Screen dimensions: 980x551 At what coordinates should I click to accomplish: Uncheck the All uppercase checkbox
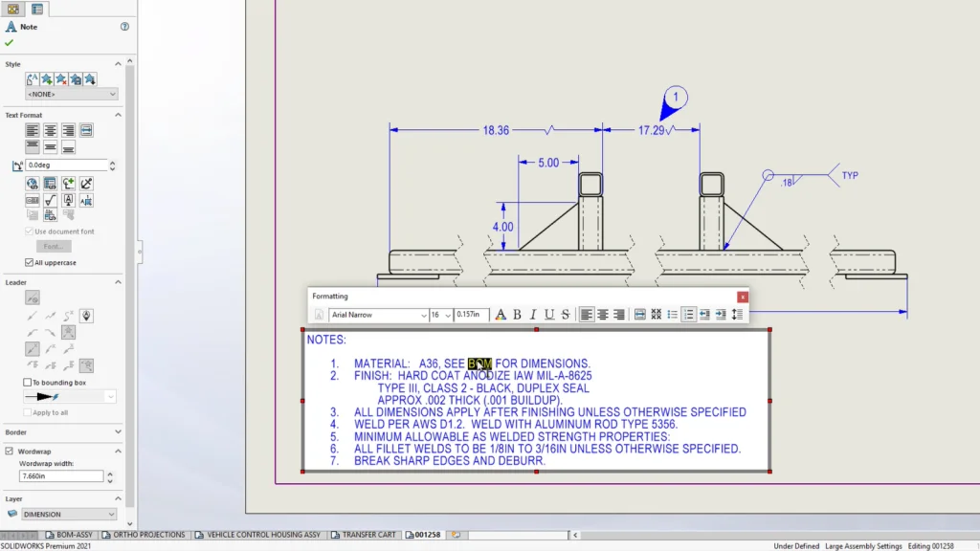[x=28, y=263]
